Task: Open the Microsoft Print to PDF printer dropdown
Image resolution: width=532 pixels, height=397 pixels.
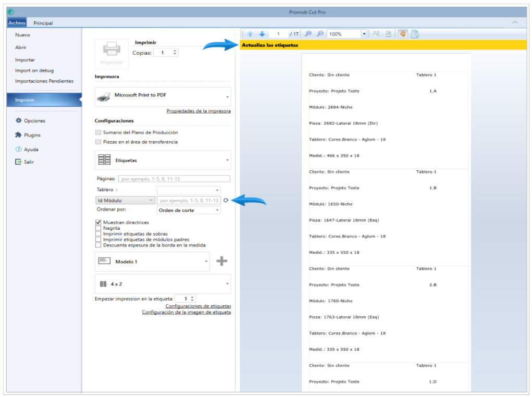Action: pyautogui.click(x=163, y=97)
